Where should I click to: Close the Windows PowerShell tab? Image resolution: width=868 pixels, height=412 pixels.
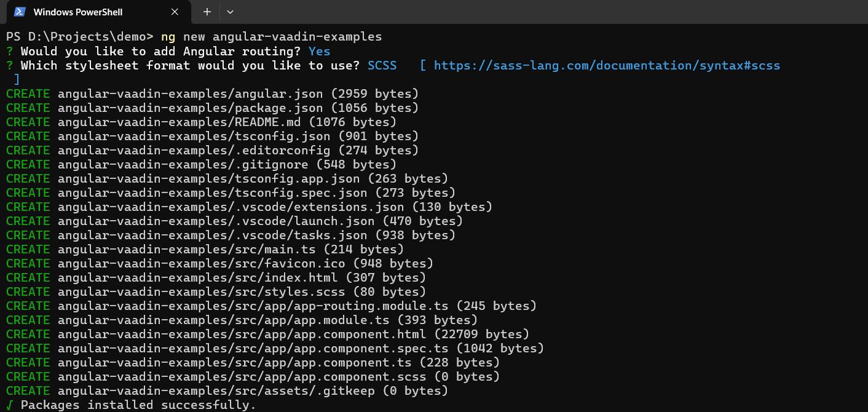pyautogui.click(x=174, y=12)
